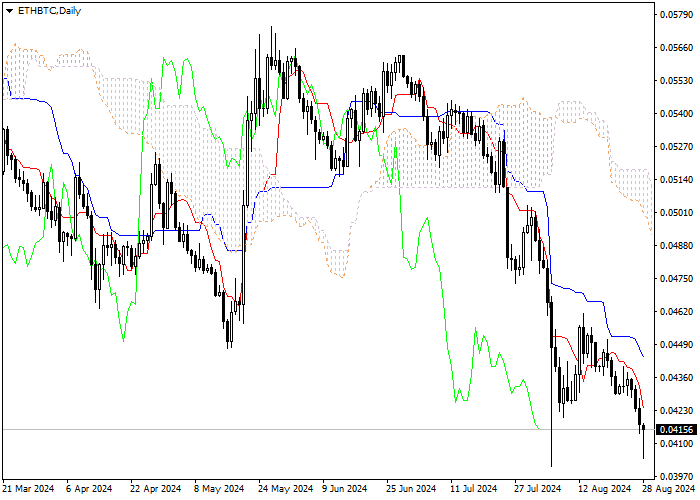Click the 12 Aug 2024 date label
Screen dimensions: 700x500
click(604, 489)
